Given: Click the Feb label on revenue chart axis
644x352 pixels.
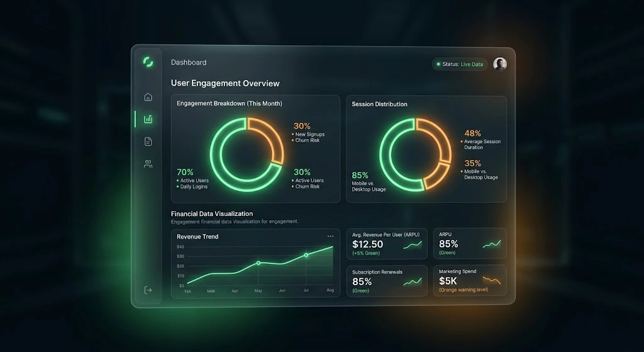Looking at the screenshot, I should pyautogui.click(x=187, y=291).
